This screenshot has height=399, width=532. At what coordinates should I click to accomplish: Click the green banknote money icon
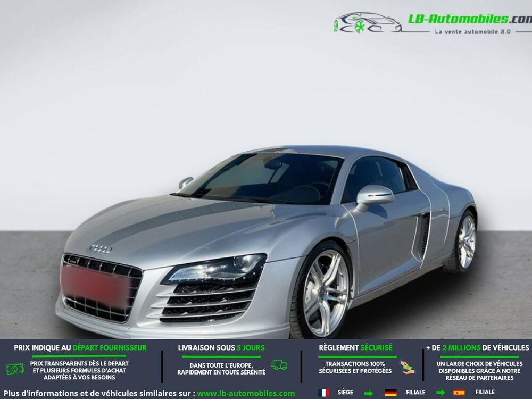(x=15, y=369)
